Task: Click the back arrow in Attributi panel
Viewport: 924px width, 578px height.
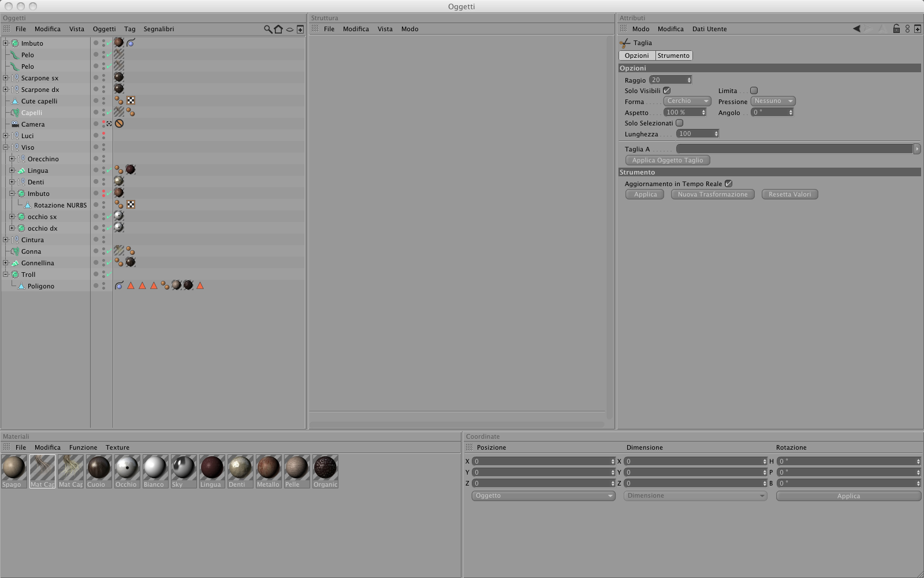Action: [856, 29]
